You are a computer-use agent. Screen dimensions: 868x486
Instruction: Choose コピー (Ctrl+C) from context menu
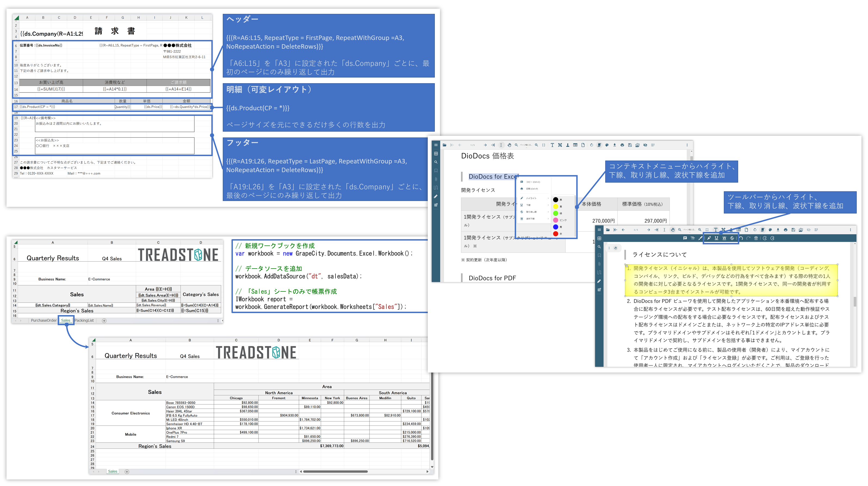click(x=535, y=182)
